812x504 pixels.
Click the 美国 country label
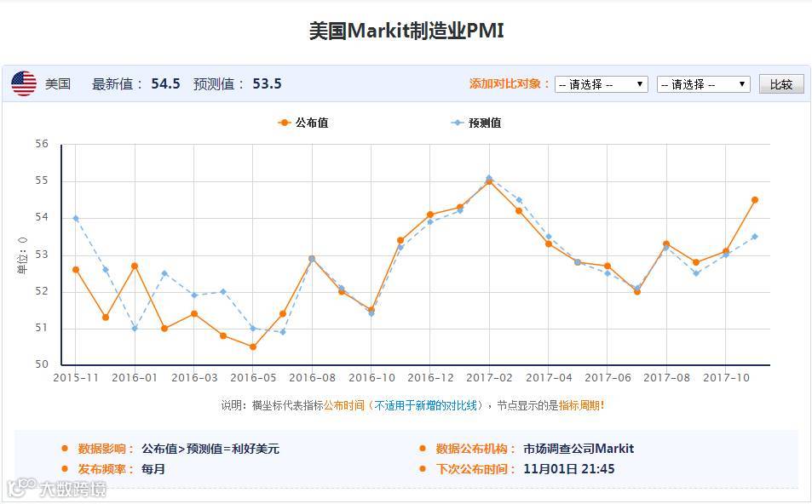coord(57,83)
